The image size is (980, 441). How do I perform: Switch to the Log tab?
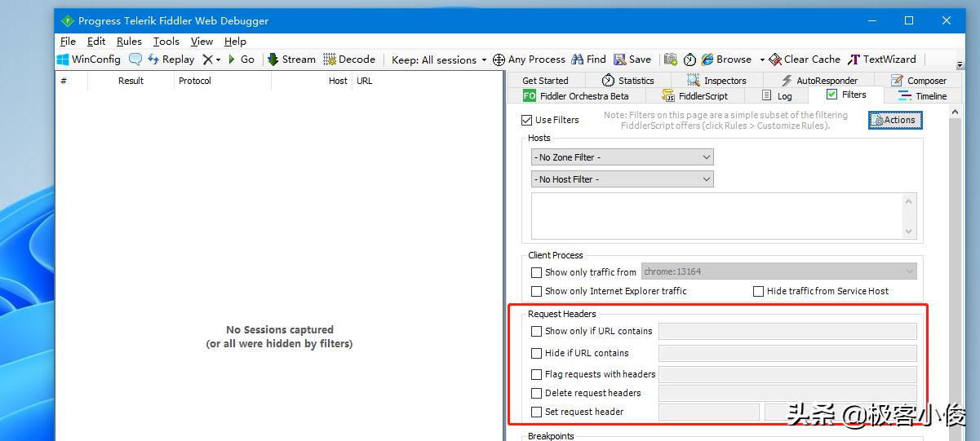[x=776, y=95]
